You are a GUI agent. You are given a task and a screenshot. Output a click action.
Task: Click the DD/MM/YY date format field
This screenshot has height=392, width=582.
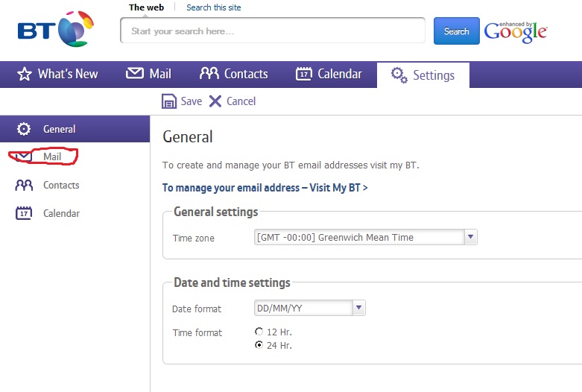coord(309,308)
